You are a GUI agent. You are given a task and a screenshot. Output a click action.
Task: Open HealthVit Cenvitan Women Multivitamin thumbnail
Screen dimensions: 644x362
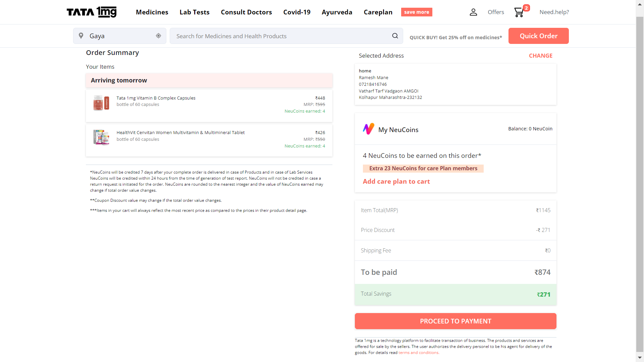(x=101, y=137)
